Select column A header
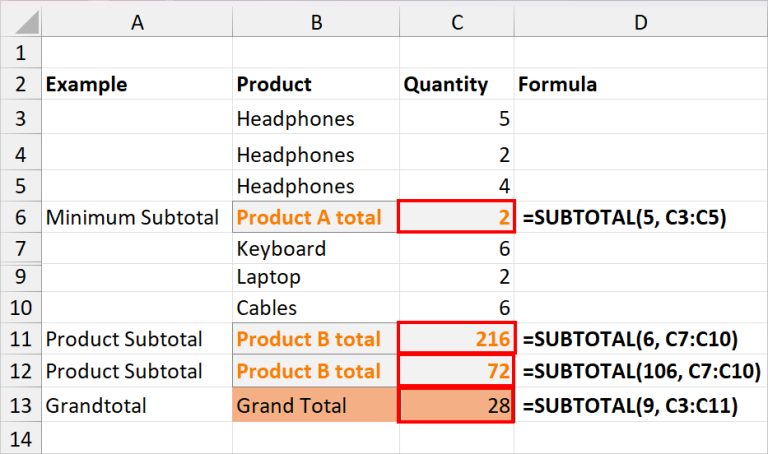The image size is (768, 454). click(137, 23)
